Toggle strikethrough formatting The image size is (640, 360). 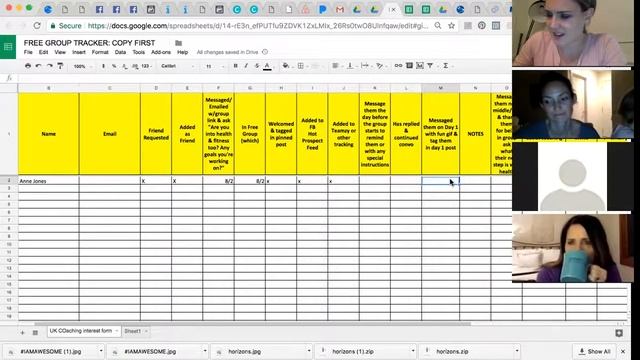pyautogui.click(x=257, y=66)
